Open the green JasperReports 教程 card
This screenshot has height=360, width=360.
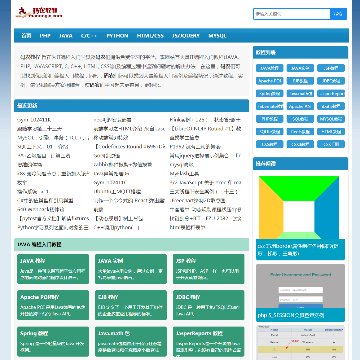click(208, 341)
